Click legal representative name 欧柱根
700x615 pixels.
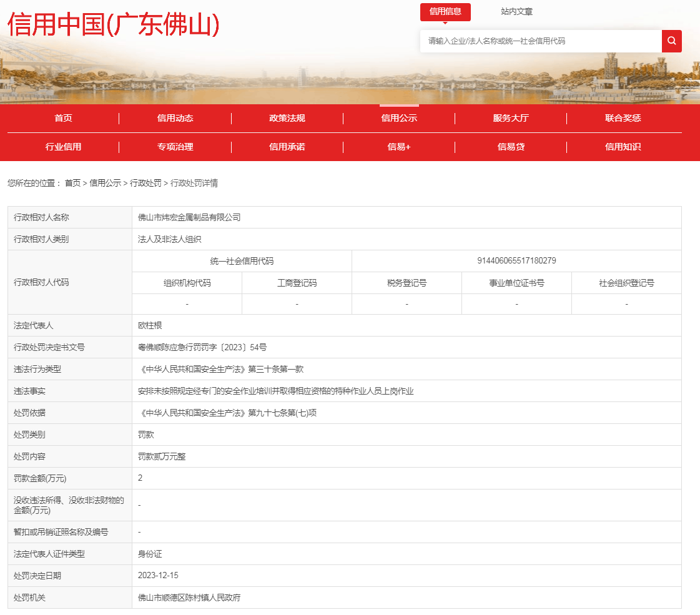coord(150,325)
